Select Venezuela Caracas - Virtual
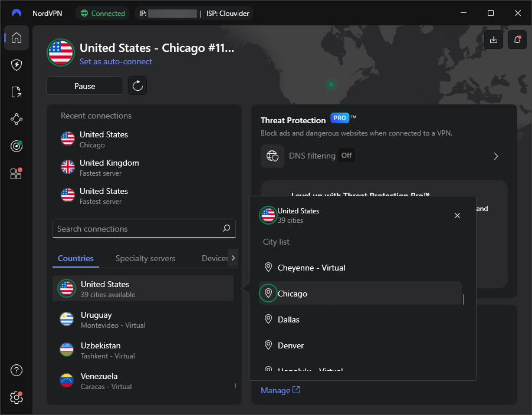Screen dimensions: 532x415 [143, 381]
